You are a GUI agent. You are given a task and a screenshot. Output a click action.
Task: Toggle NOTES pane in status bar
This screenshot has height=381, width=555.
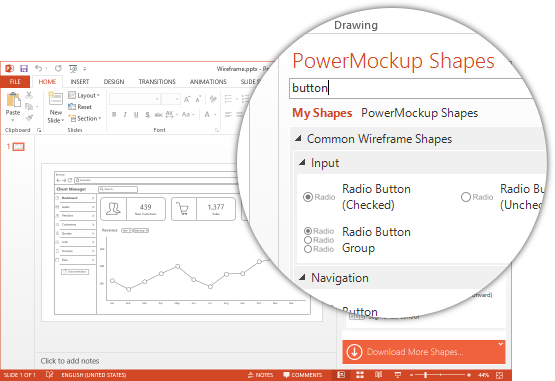[260, 375]
